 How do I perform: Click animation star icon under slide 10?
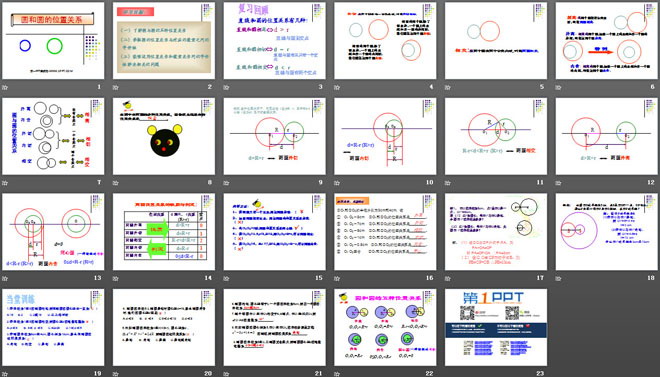[x=337, y=183]
